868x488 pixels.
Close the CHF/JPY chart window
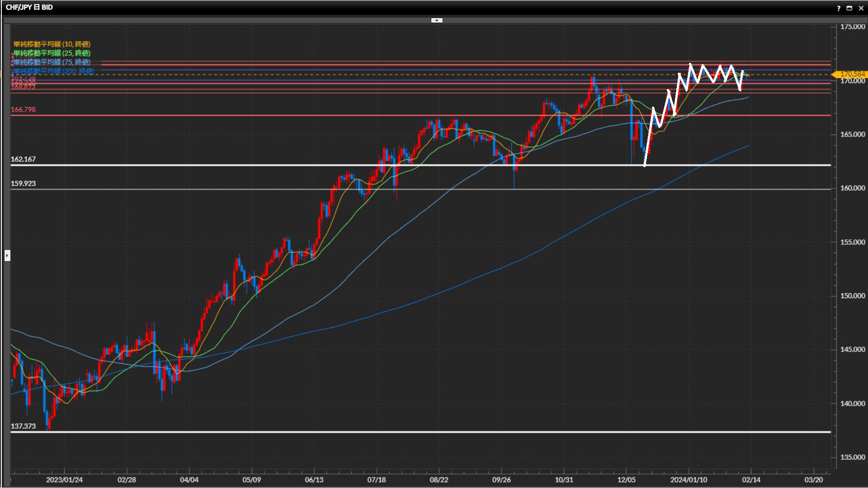pyautogui.click(x=861, y=8)
